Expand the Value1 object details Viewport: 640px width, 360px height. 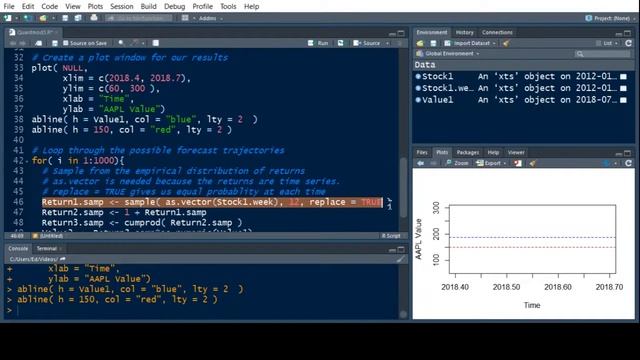coord(418,100)
